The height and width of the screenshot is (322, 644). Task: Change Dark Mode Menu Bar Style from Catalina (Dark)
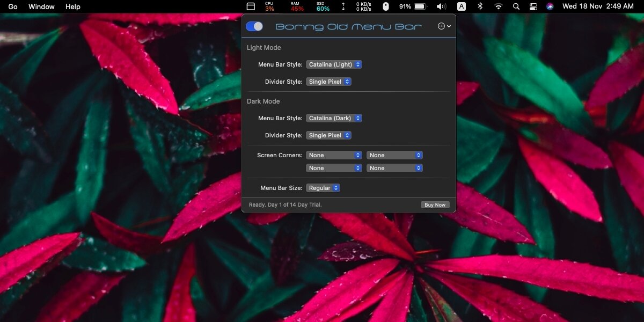(x=334, y=118)
